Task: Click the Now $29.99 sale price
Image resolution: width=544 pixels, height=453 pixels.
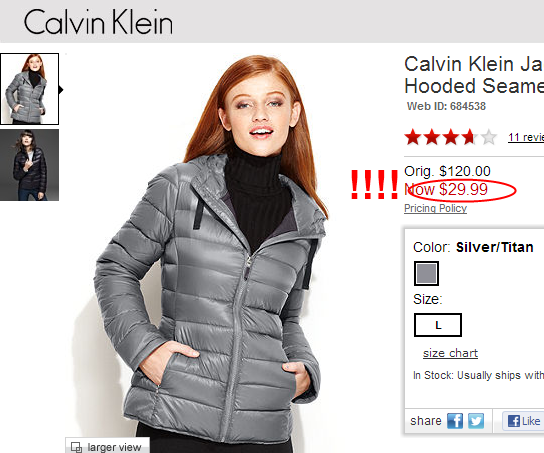Action: coord(446,189)
